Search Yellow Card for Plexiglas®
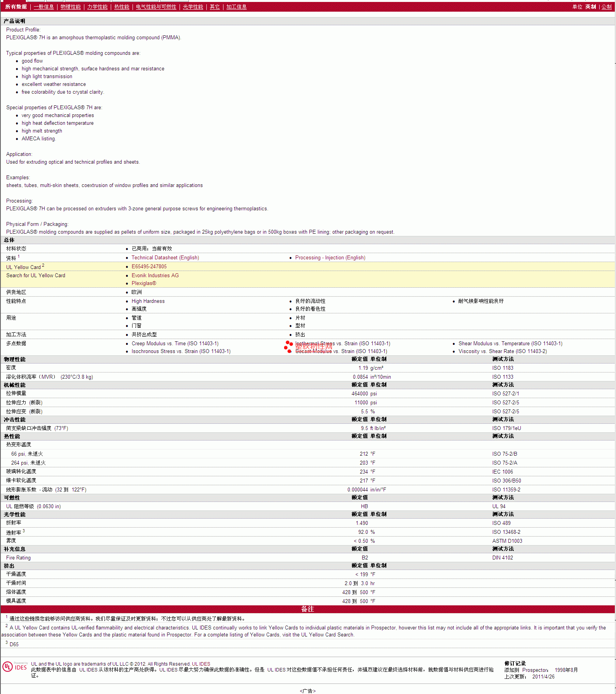 (x=144, y=283)
